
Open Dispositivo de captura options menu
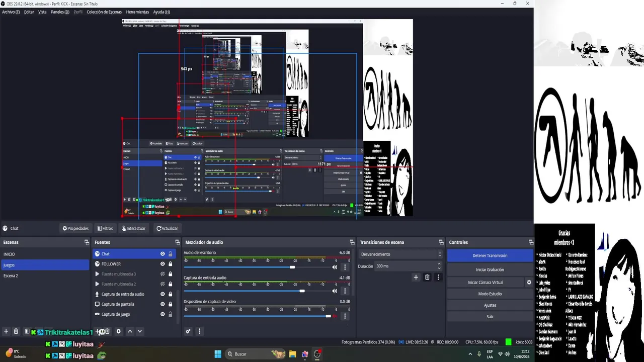pyautogui.click(x=345, y=316)
